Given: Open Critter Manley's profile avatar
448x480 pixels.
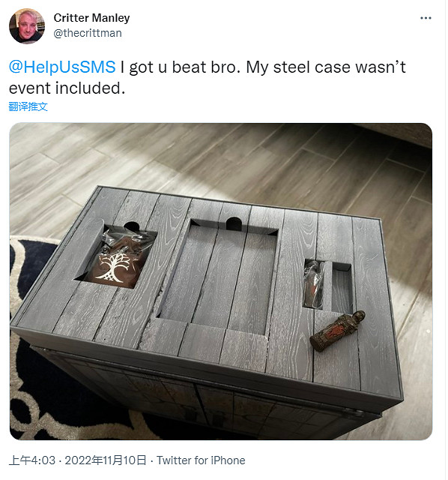Looking at the screenshot, I should pyautogui.click(x=27, y=25).
